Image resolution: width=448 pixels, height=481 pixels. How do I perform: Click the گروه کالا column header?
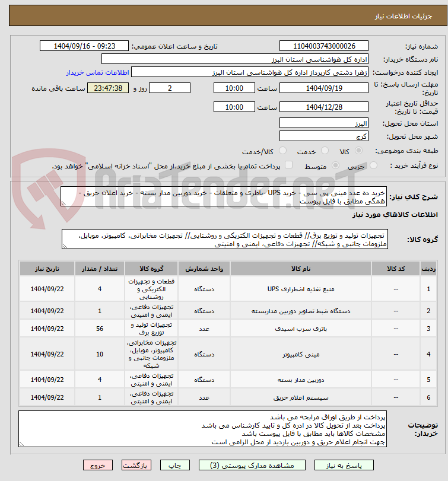tap(151, 269)
